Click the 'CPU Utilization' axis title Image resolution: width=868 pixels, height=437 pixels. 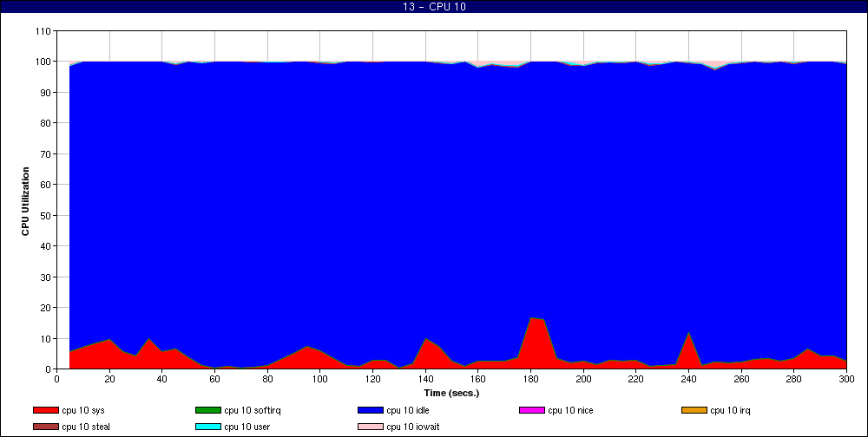coord(25,201)
